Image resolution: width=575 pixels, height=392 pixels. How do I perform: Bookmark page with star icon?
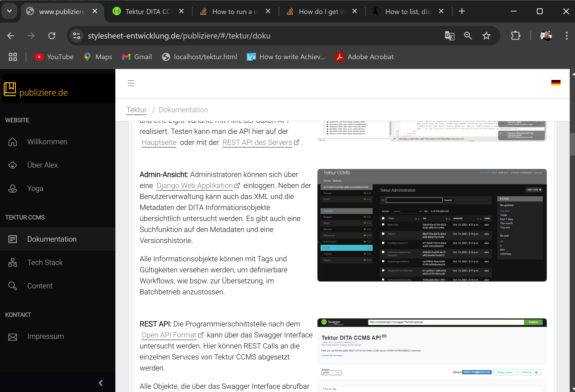(486, 36)
